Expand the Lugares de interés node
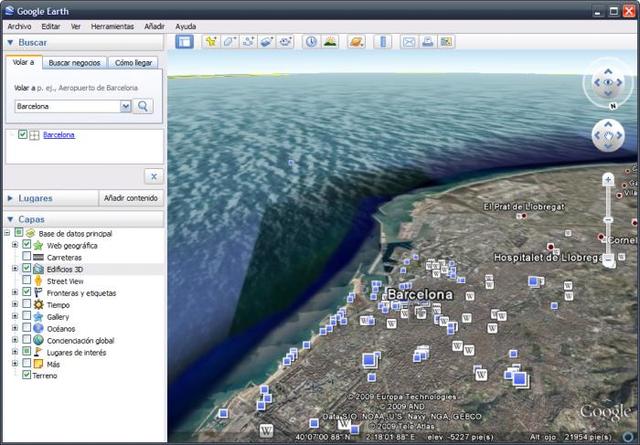Image resolution: width=640 pixels, height=445 pixels. point(15,352)
